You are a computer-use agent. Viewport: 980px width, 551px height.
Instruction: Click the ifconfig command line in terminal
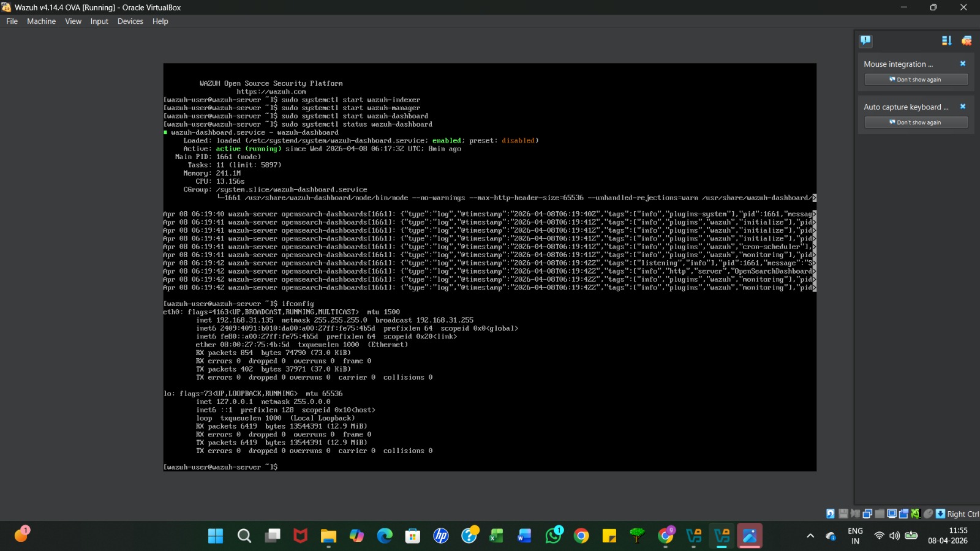point(239,304)
